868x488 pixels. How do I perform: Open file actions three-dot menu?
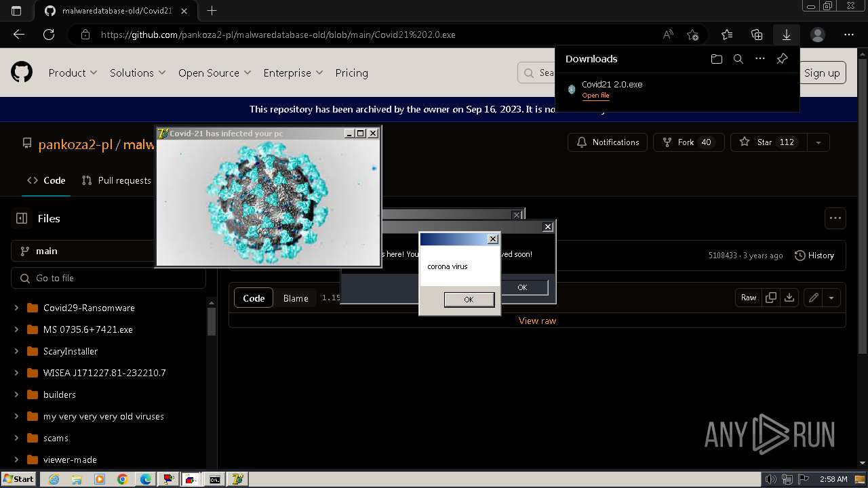[835, 218]
